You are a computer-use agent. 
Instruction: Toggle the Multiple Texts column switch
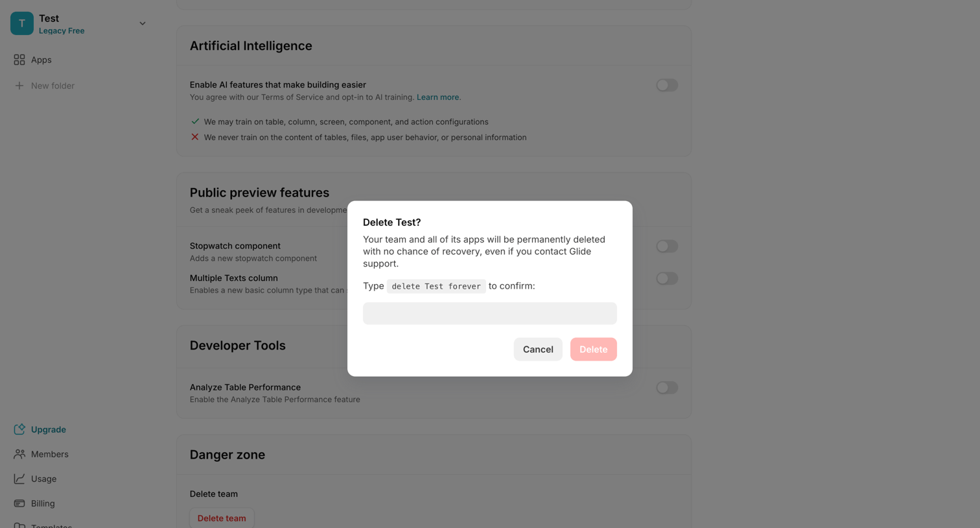click(x=667, y=278)
